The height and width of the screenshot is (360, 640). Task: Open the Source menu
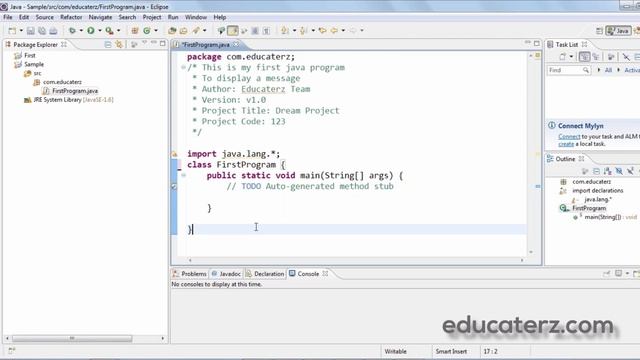pos(44,17)
